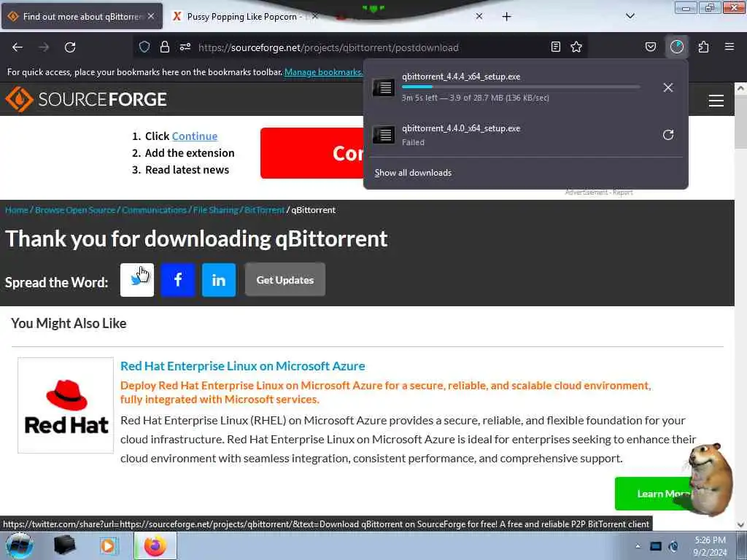Bookmark this page with the star
Image resolution: width=747 pixels, height=560 pixels.
tap(576, 47)
